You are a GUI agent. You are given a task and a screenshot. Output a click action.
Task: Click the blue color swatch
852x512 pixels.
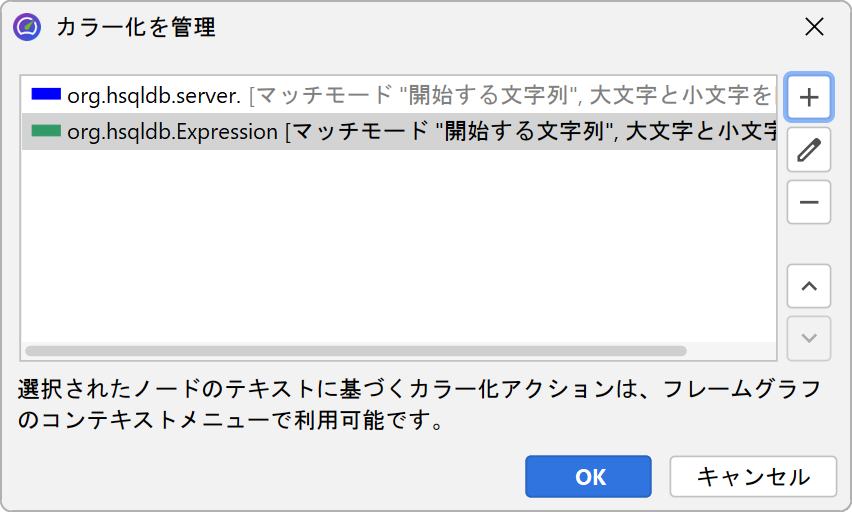point(47,95)
